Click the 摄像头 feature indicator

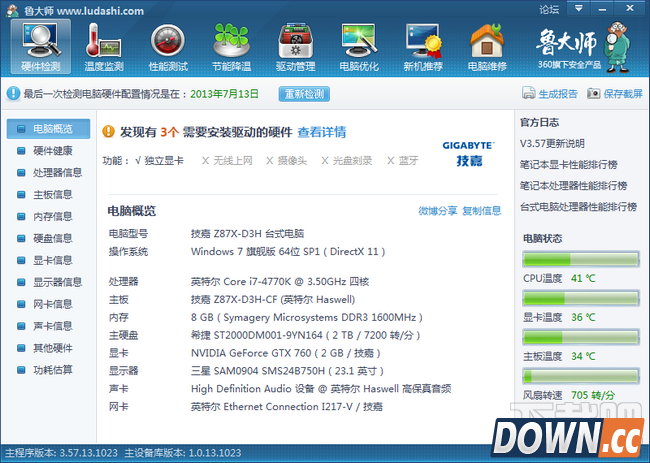coord(286,161)
